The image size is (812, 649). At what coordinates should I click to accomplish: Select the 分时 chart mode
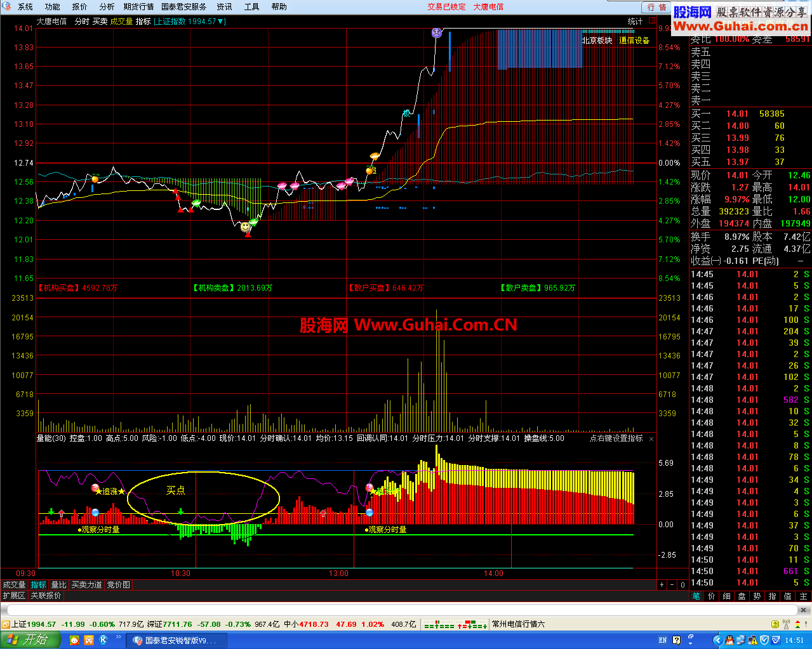pos(82,22)
